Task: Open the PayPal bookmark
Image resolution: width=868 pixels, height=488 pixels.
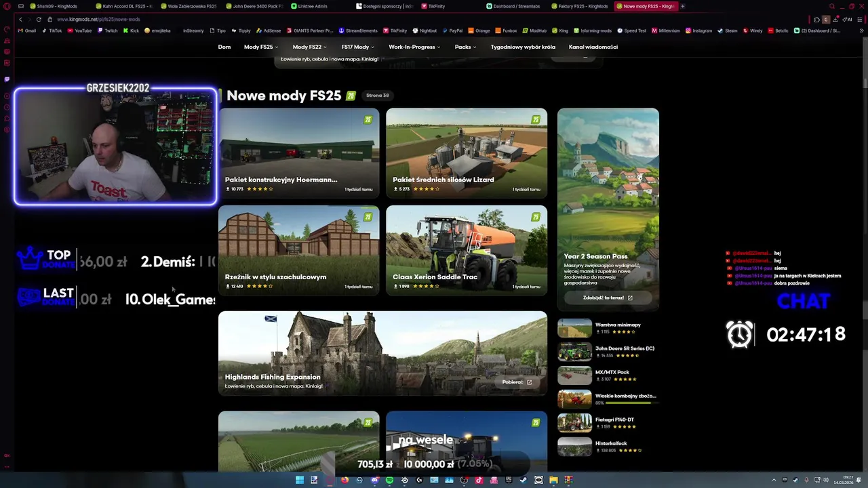Action: click(x=452, y=30)
